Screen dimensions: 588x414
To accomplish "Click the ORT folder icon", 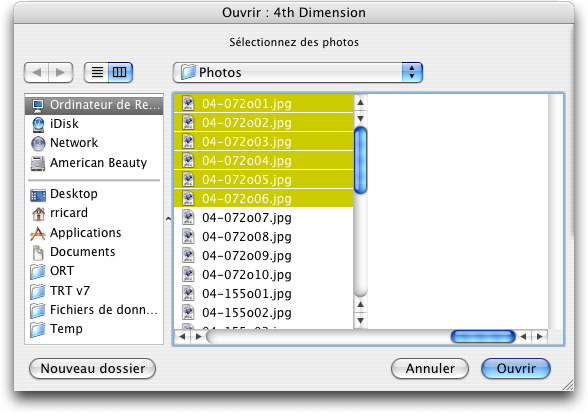I will click(38, 272).
